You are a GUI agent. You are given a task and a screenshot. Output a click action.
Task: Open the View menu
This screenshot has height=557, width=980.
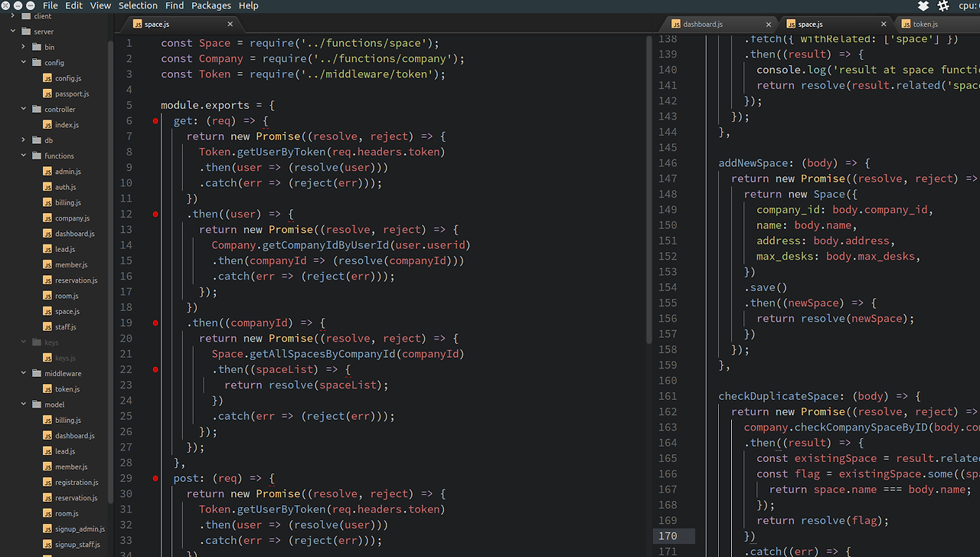[100, 5]
